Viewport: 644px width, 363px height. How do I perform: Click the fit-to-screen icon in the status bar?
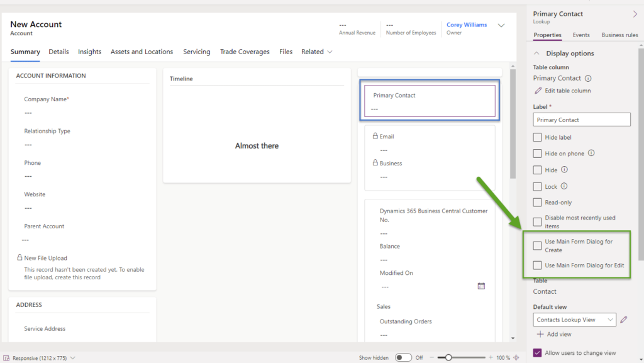(x=517, y=357)
